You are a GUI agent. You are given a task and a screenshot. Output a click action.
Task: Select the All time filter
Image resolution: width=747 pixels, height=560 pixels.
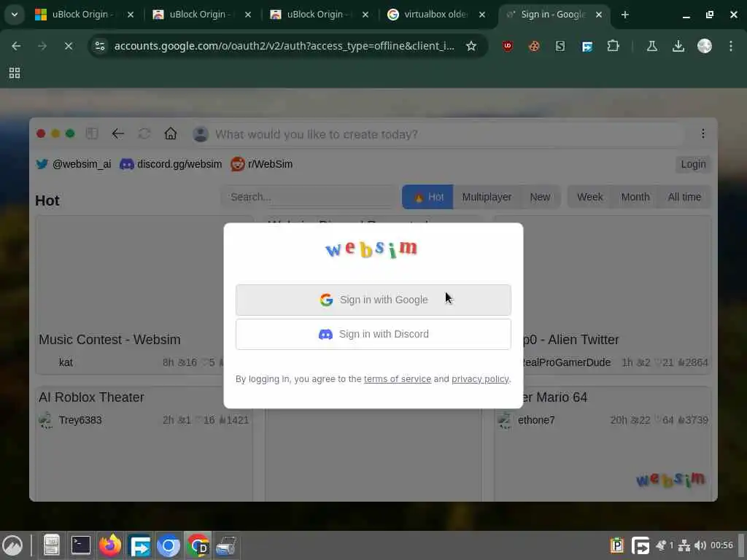tap(684, 197)
